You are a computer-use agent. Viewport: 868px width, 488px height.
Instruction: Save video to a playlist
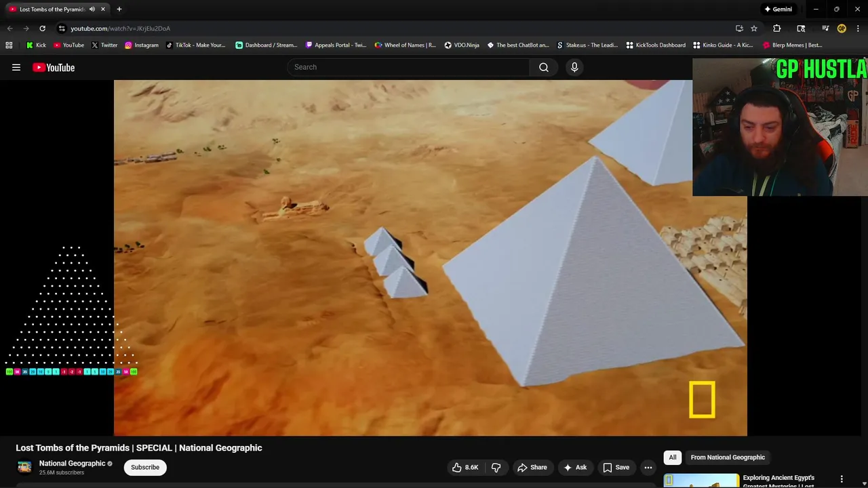616,467
